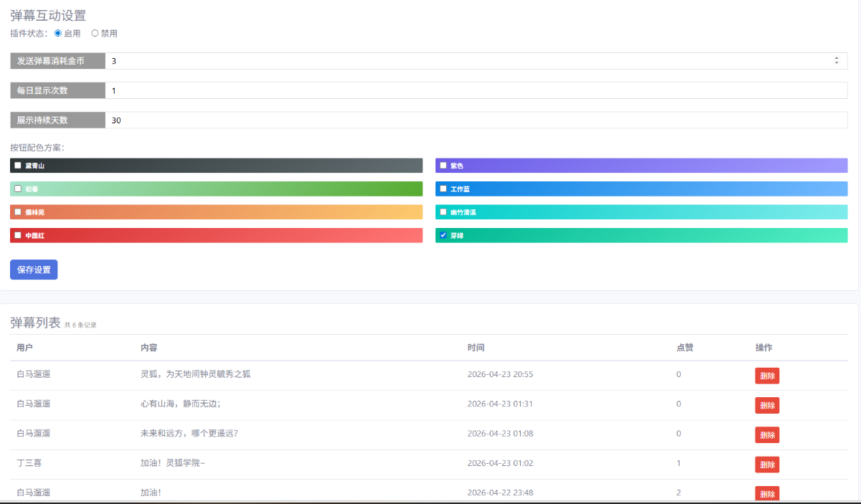The image size is (861, 504).
Task: Delete the 灵狐，为天地间钟灵毓秀之狐 comment
Action: 766,376
